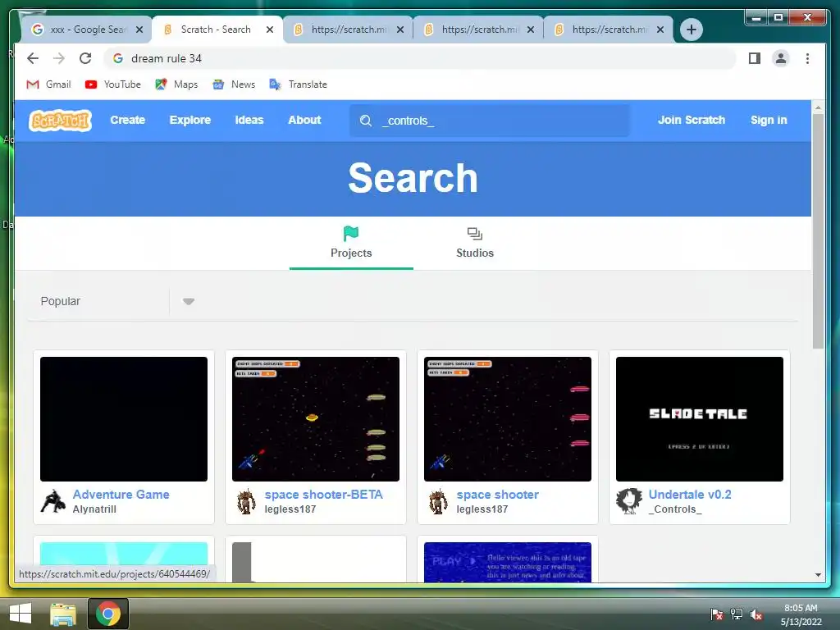The height and width of the screenshot is (630, 840).
Task: Click About in the Scratch navigation
Action: (x=304, y=120)
